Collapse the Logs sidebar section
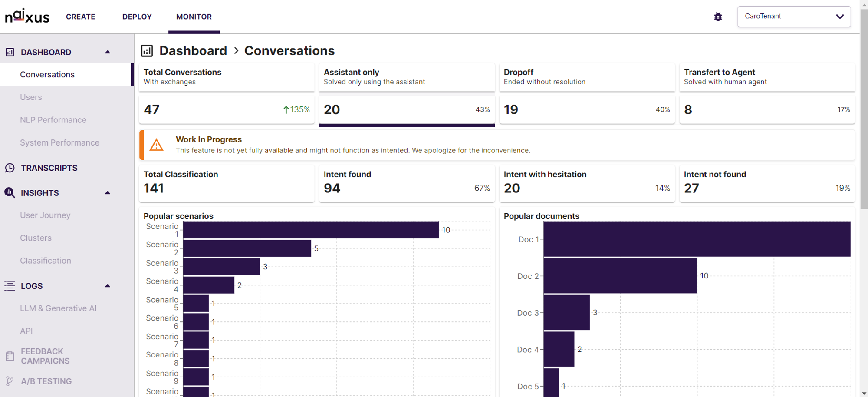 pos(108,286)
